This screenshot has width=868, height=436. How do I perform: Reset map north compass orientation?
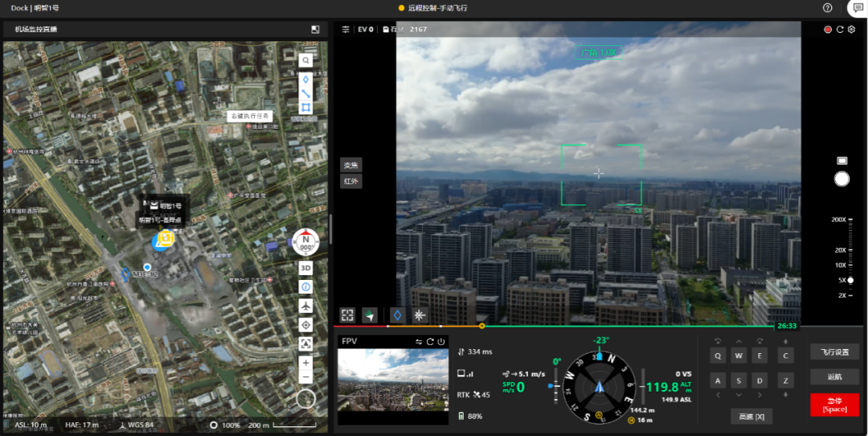[305, 242]
